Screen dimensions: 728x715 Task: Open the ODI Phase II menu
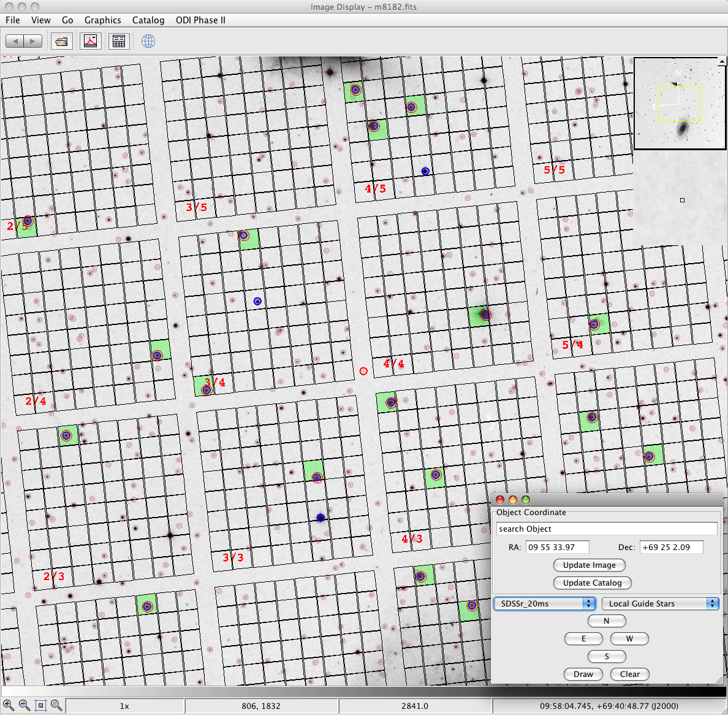point(200,20)
